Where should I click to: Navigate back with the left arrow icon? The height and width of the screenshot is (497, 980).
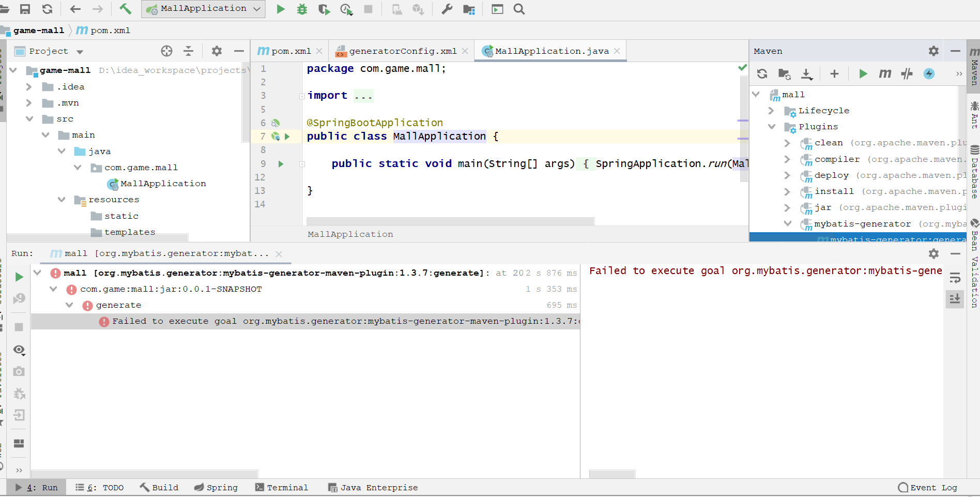point(75,9)
